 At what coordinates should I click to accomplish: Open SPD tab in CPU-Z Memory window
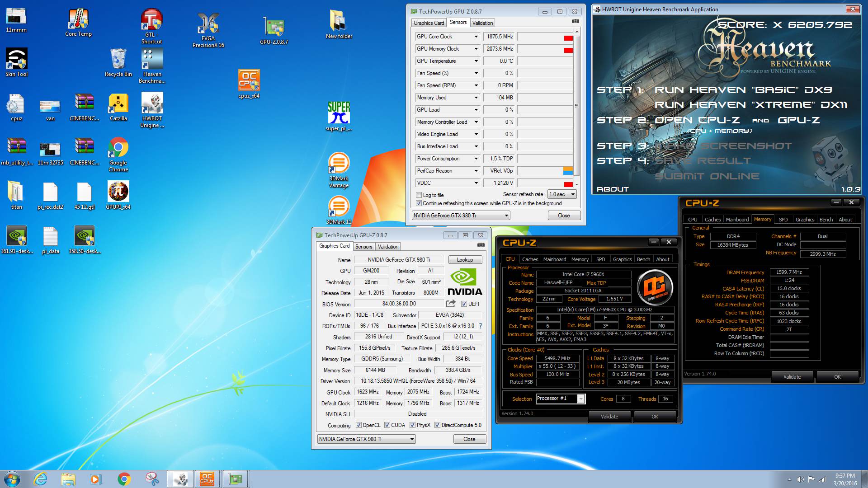coord(783,220)
